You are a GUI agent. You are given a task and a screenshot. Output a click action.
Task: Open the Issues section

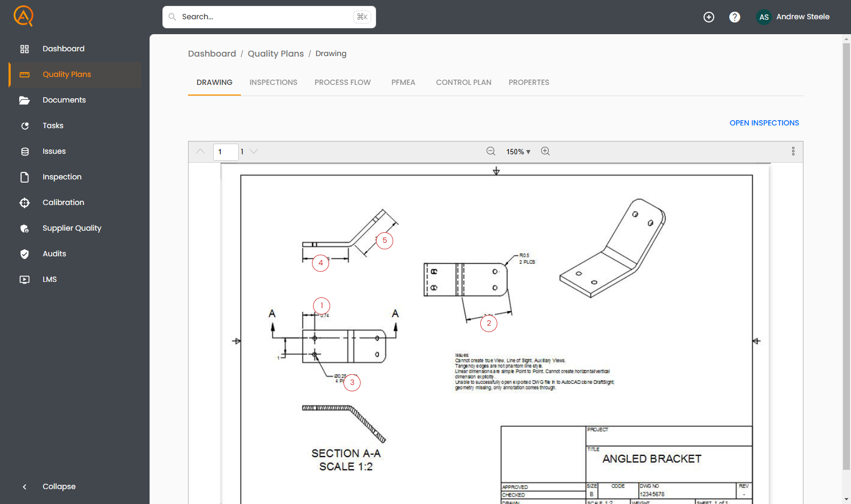click(x=75, y=151)
